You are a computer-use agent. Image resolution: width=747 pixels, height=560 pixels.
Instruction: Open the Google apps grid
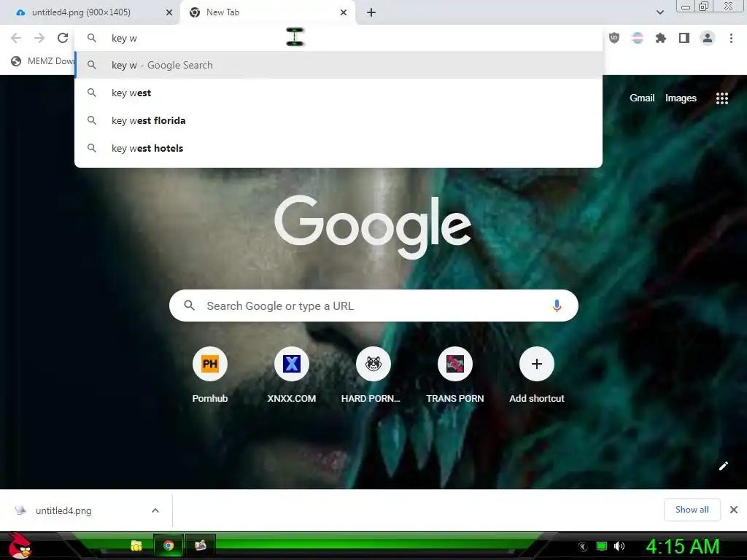(x=722, y=98)
